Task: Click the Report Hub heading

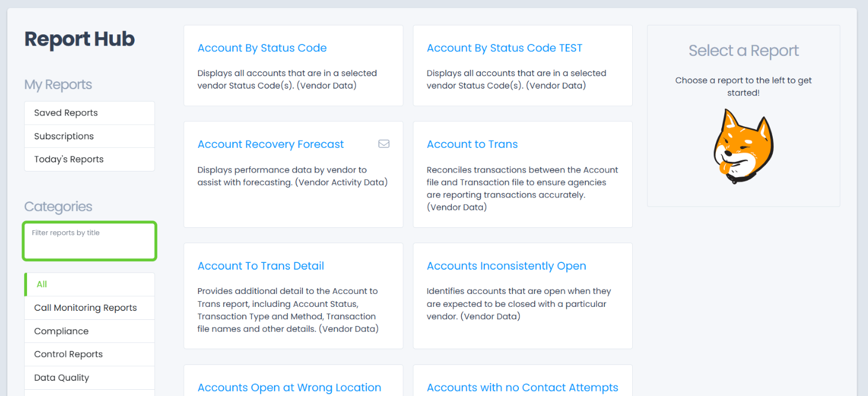Action: [x=80, y=39]
